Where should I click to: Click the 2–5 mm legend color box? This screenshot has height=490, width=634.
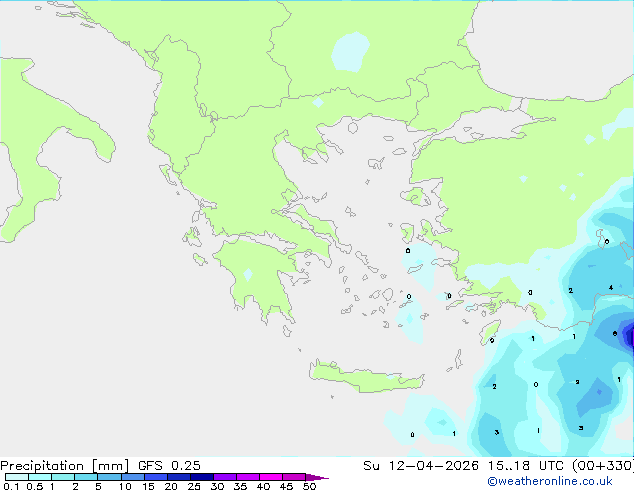click(86, 477)
